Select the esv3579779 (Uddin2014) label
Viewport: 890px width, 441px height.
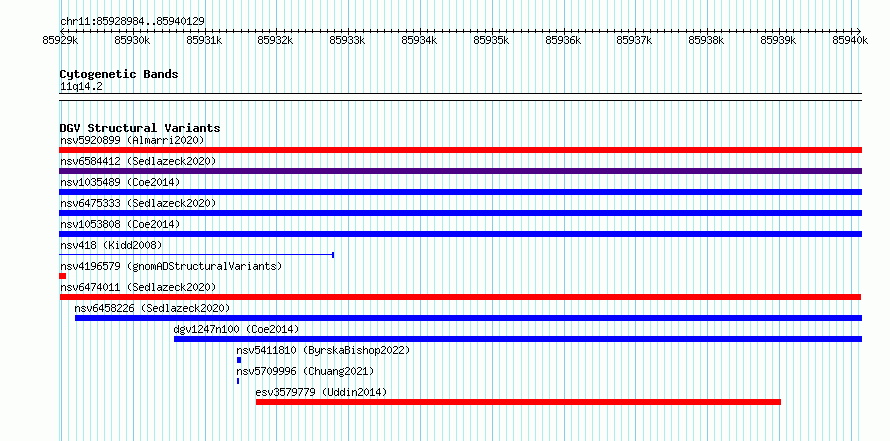point(321,392)
